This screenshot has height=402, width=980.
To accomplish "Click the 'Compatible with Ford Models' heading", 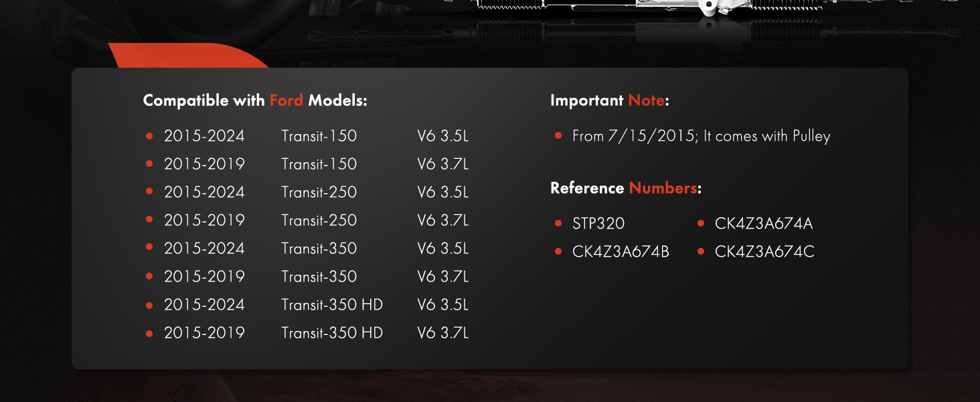I will click(255, 100).
